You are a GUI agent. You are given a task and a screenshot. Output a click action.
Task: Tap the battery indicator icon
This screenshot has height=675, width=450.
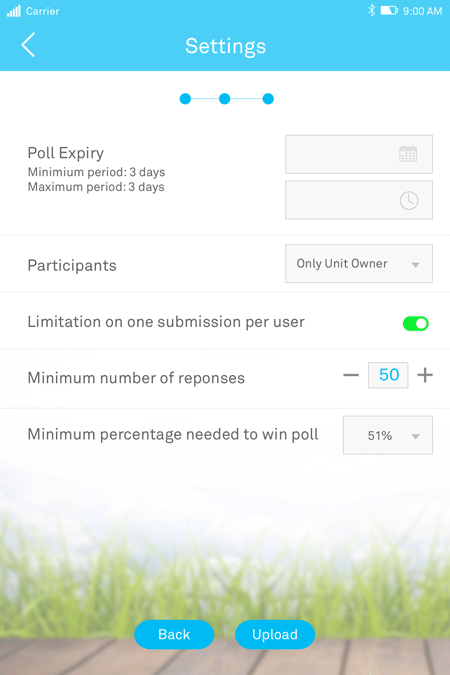389,10
